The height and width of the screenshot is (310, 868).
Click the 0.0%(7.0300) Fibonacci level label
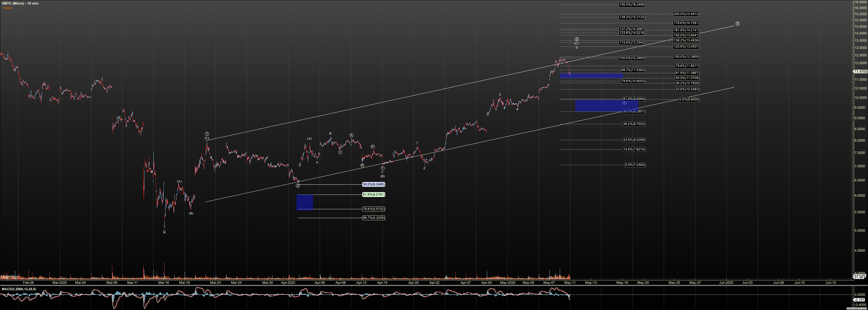635,165
